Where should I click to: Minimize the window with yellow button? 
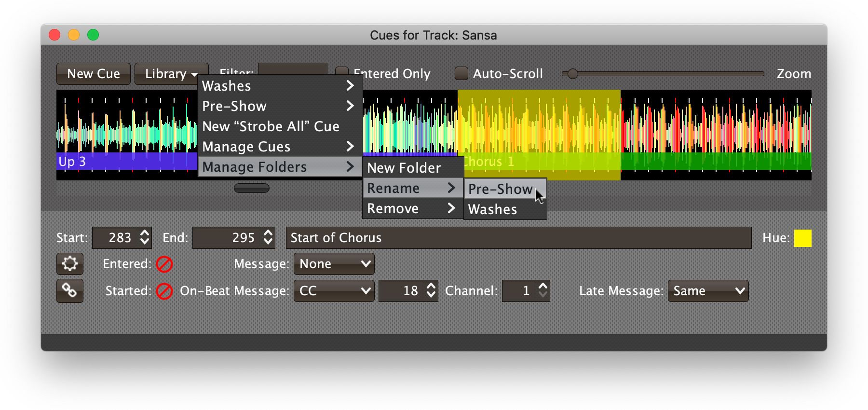pyautogui.click(x=74, y=35)
